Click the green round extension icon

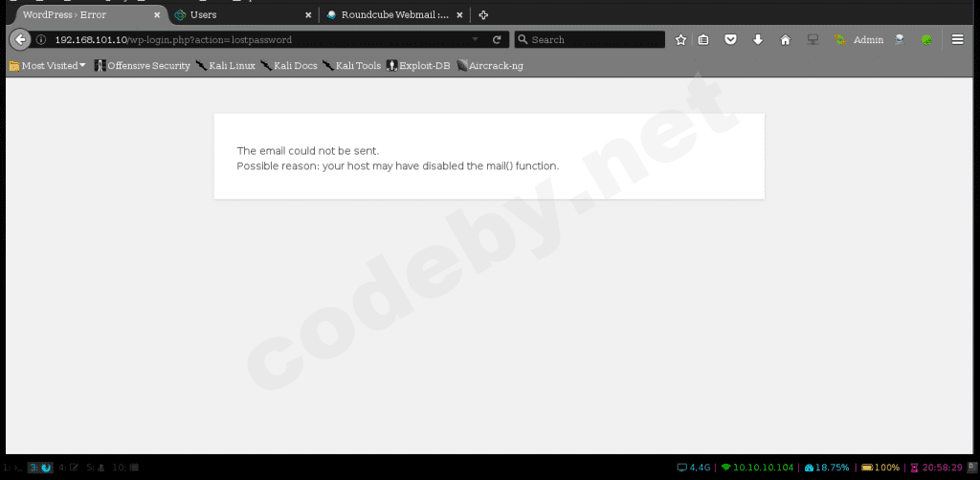(x=926, y=40)
